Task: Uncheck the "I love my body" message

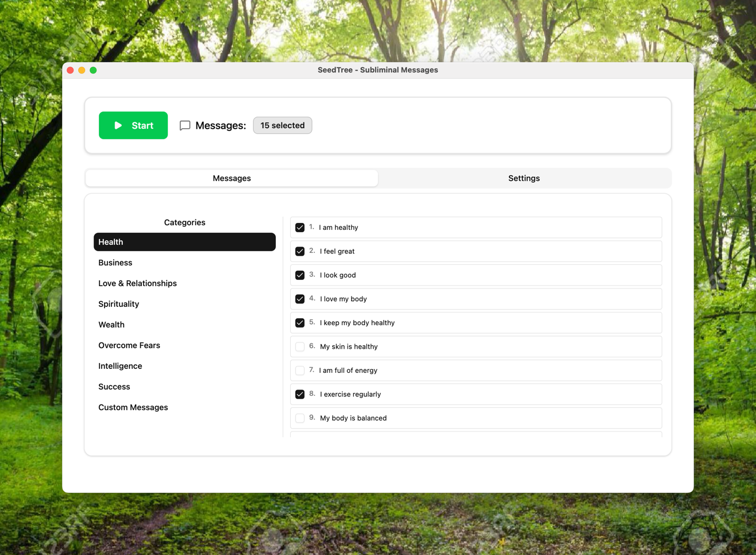Action: tap(300, 299)
